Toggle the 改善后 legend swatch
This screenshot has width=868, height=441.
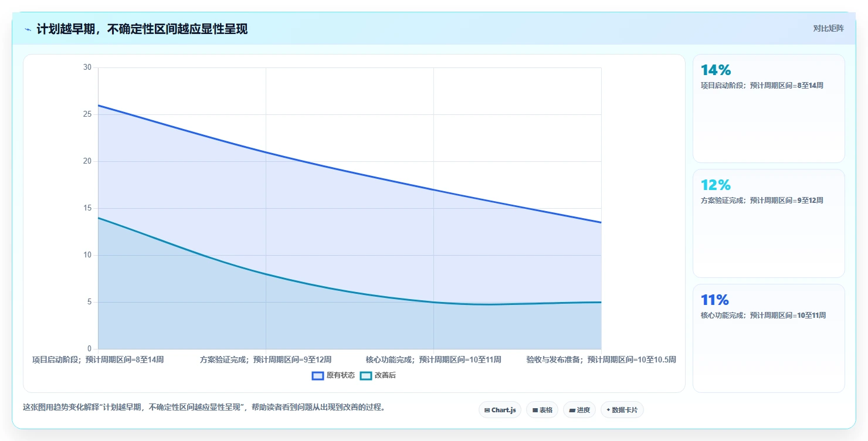tap(366, 375)
